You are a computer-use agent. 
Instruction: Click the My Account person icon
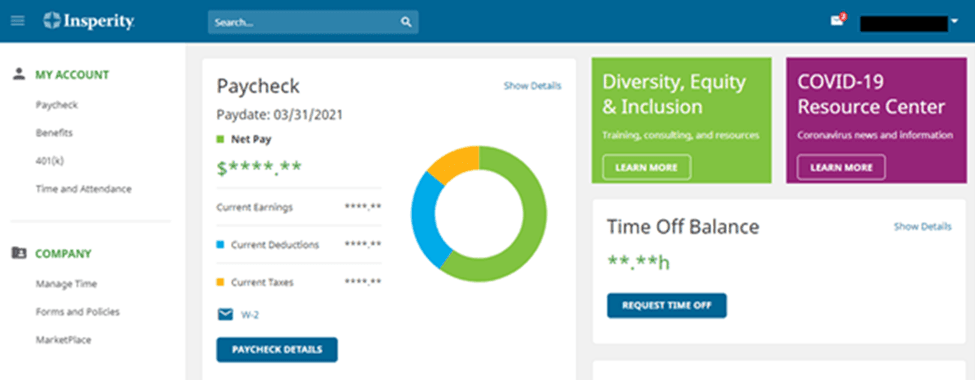click(x=19, y=74)
